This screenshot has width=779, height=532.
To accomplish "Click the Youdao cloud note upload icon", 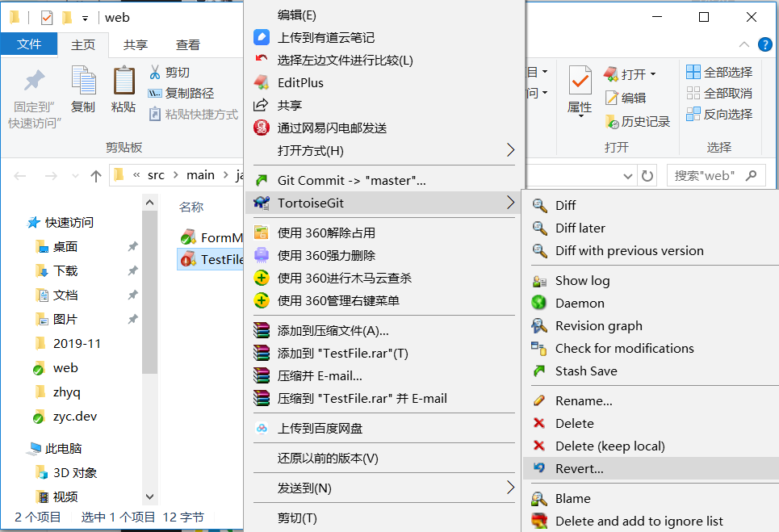I will (262, 37).
